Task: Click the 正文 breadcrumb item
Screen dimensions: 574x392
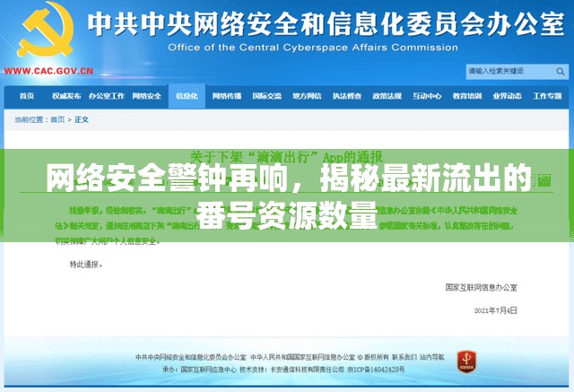Action: pyautogui.click(x=82, y=119)
